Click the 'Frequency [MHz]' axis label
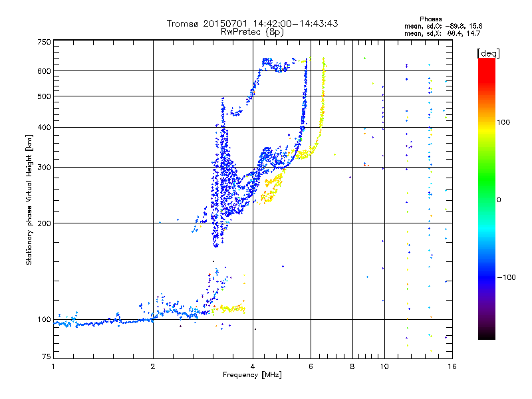The height and width of the screenshot is (399, 532). tap(252, 375)
